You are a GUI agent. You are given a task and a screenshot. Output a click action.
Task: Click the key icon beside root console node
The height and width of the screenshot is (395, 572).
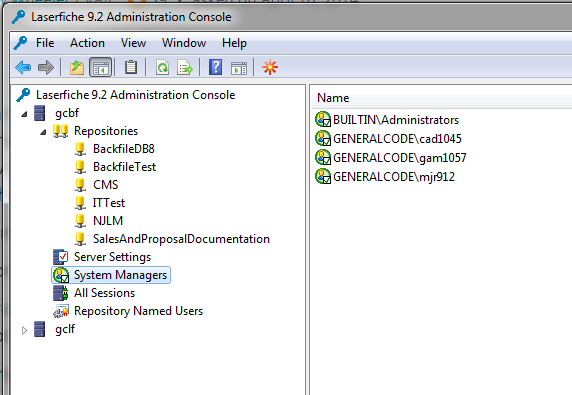(23, 95)
